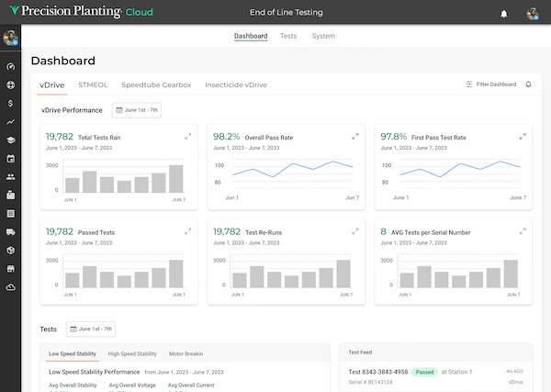Screen dimensions: 551x392
Task: Open the speedometer gauge sidebar icon
Action: point(10,66)
